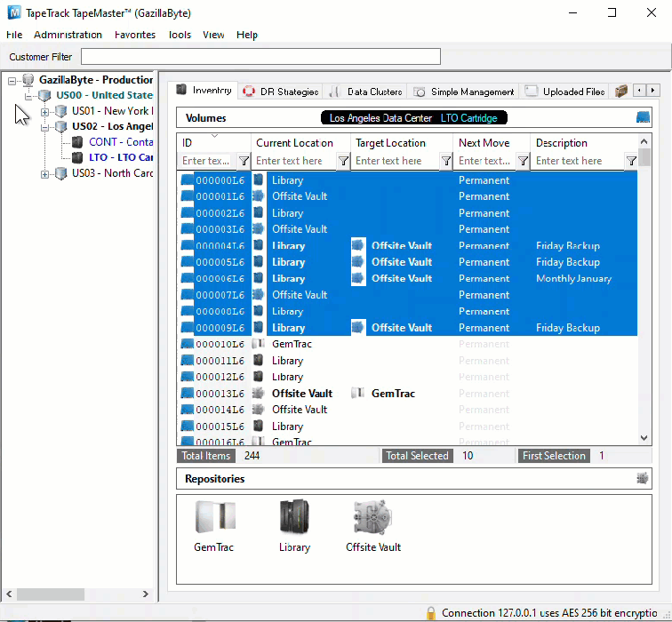Click the US00 United States node icon
Viewport: 672px width, 622px height.
point(44,95)
